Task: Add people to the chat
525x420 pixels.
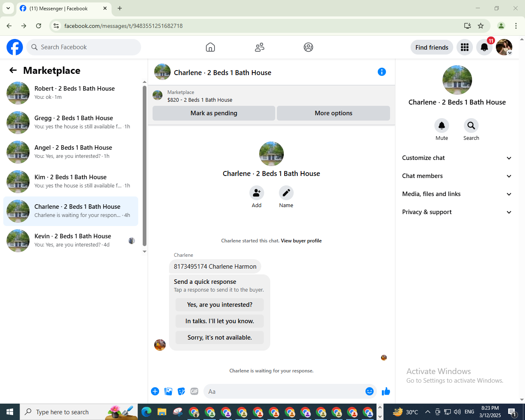Action: pos(257,193)
